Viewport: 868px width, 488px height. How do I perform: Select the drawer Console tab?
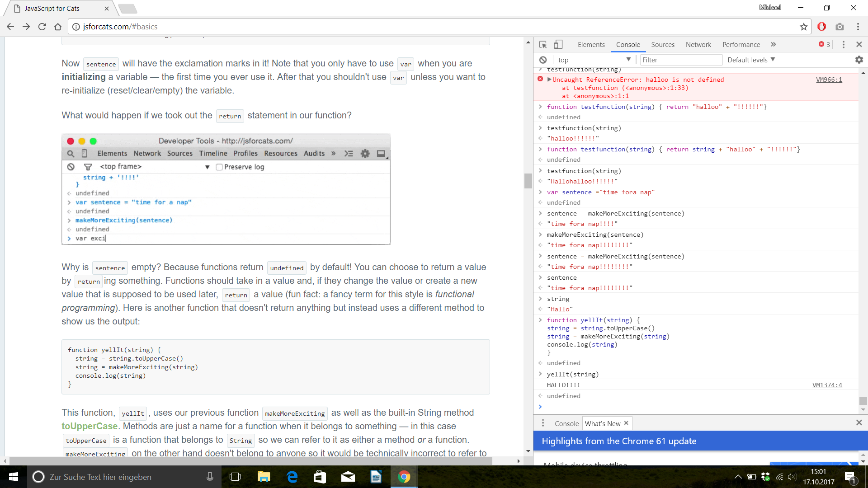click(x=566, y=423)
